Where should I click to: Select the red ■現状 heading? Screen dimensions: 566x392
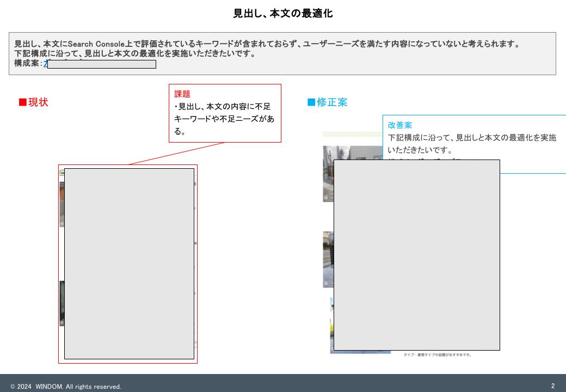pyautogui.click(x=33, y=102)
